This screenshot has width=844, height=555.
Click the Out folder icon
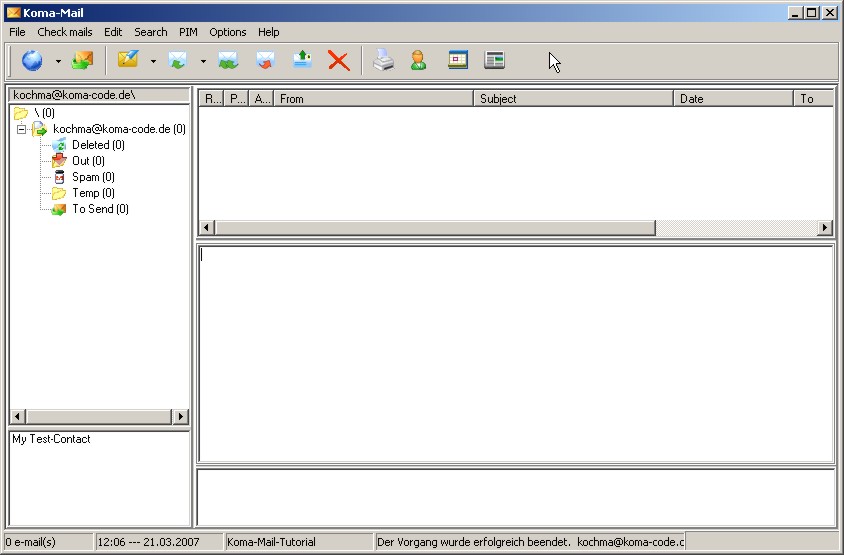59,161
